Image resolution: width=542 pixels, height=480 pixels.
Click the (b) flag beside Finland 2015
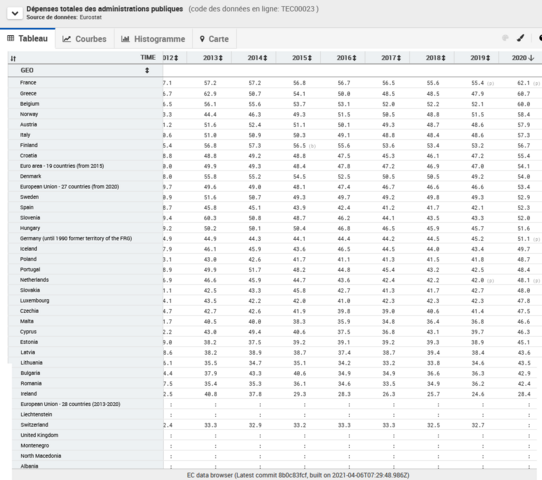[x=312, y=146]
